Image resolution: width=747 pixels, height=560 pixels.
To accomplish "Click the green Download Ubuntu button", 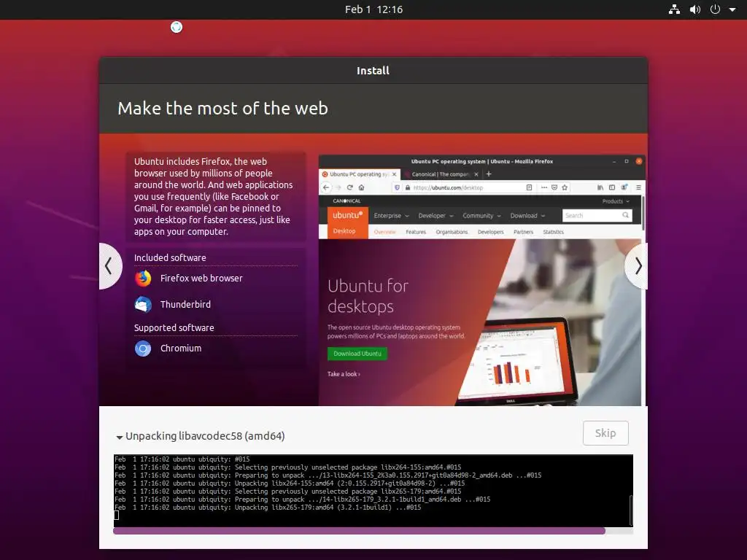I will [x=357, y=354].
